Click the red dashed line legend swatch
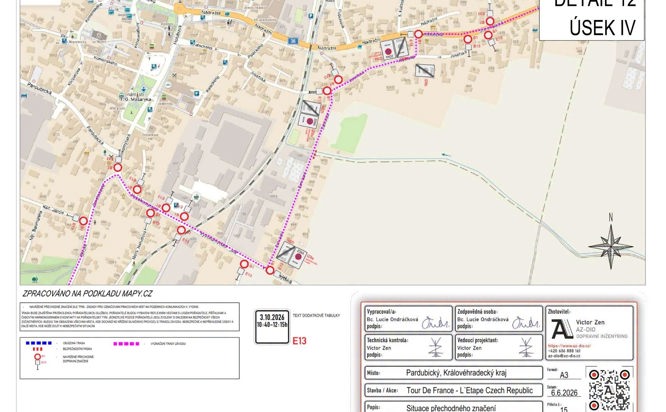Viewport: 666px width, 412px height. pyautogui.click(x=37, y=349)
